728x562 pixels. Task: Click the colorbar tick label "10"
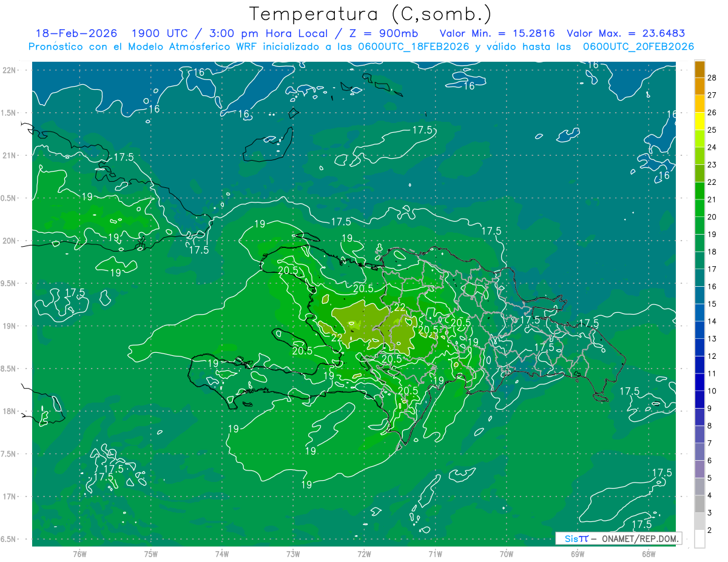tap(712, 391)
